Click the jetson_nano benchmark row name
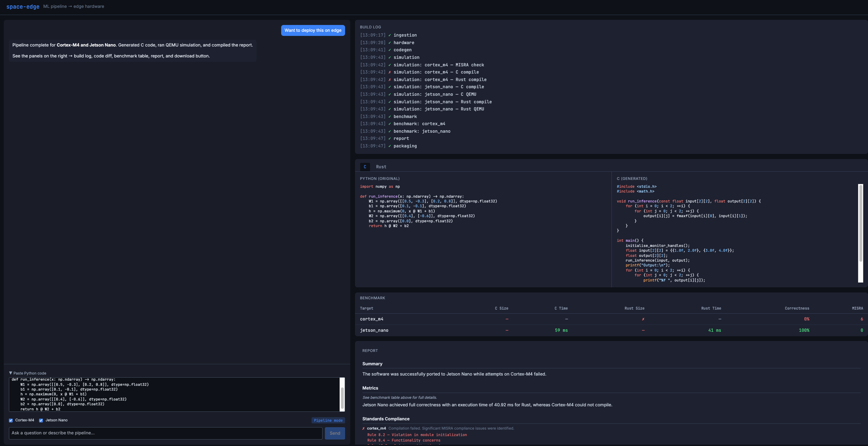This screenshot has width=868, height=446. click(374, 330)
